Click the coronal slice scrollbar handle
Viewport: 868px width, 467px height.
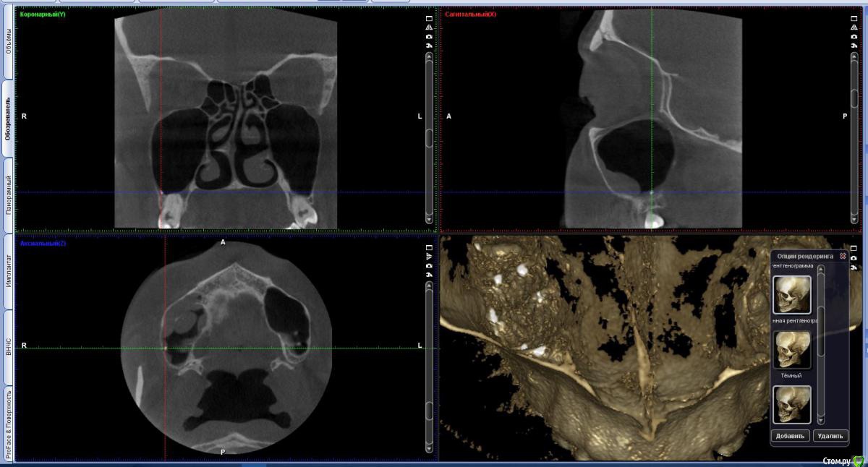click(429, 137)
